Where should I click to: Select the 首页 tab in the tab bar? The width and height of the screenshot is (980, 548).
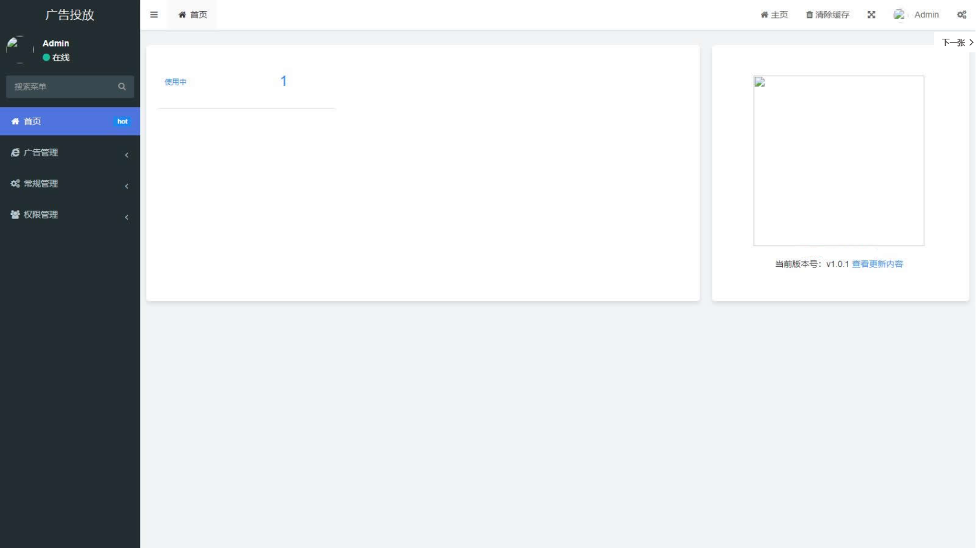(193, 15)
